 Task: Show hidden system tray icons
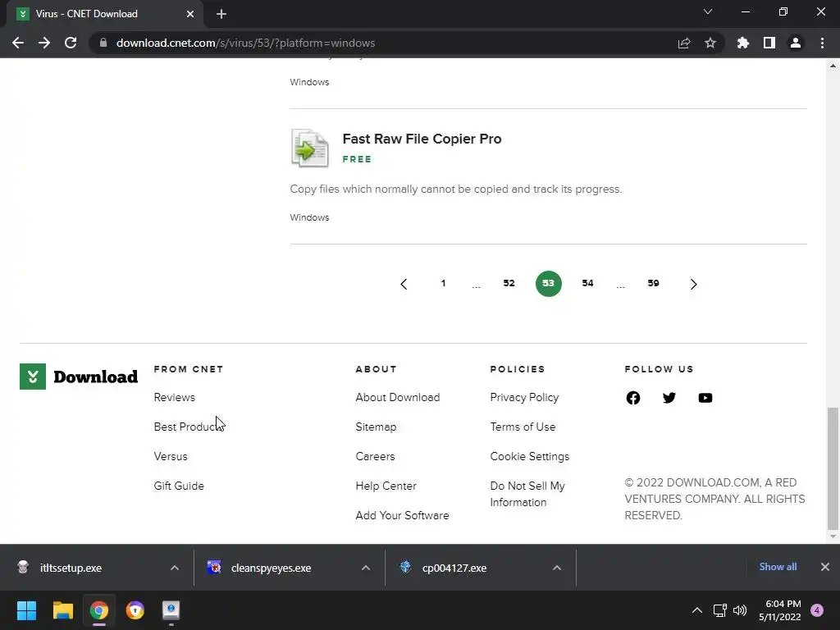pyautogui.click(x=697, y=610)
